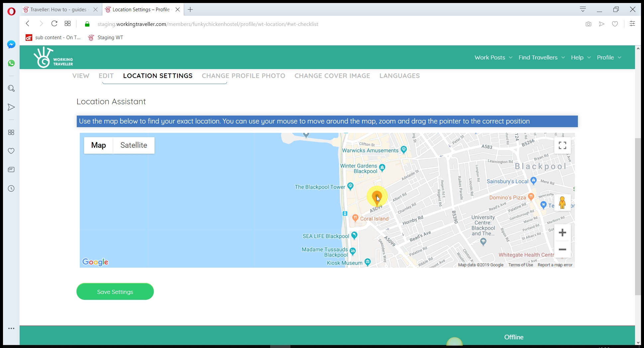Expand the Profile dropdown menu
644x348 pixels.
[609, 57]
